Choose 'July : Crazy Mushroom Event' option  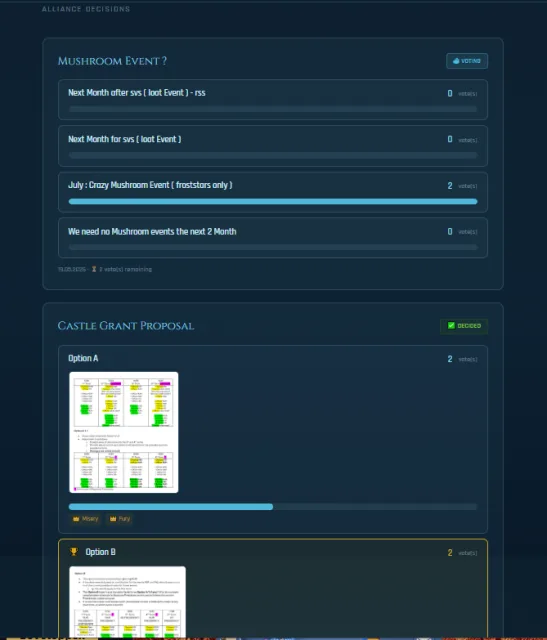coord(273,192)
